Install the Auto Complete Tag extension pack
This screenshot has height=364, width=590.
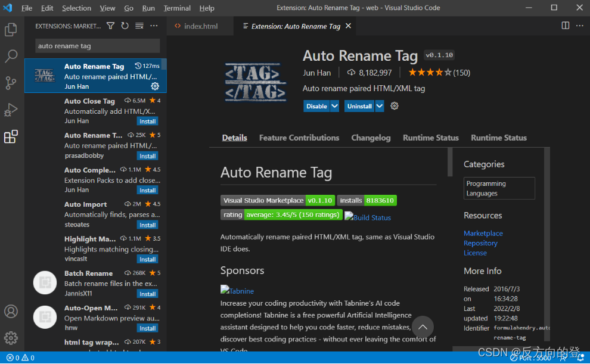pos(148,190)
